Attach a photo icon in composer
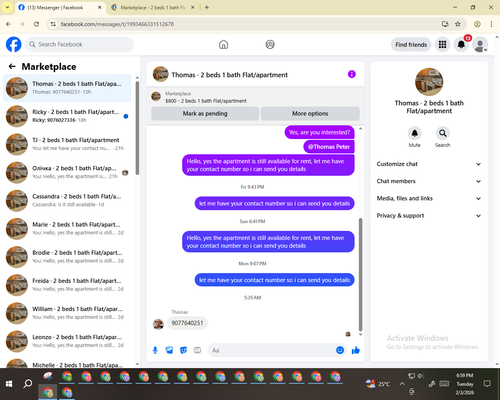Screen dimensions: 500x400 (x=169, y=350)
